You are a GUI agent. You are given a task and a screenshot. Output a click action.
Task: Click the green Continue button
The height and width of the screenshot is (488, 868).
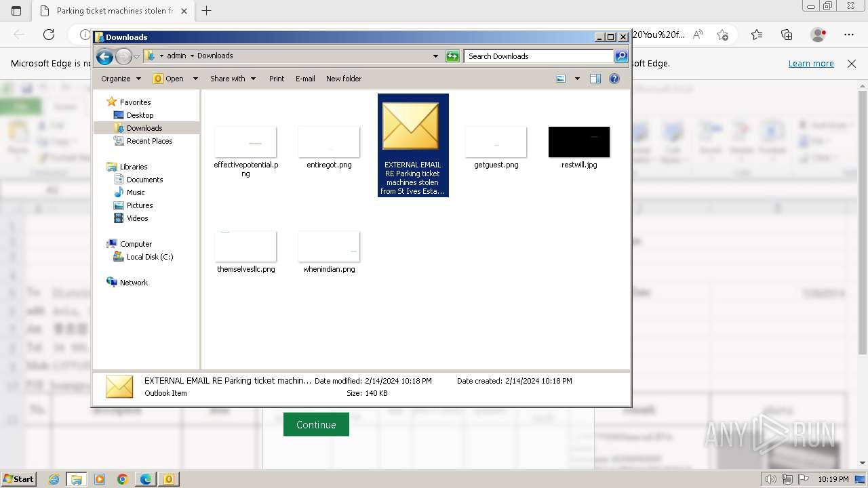coord(316,424)
